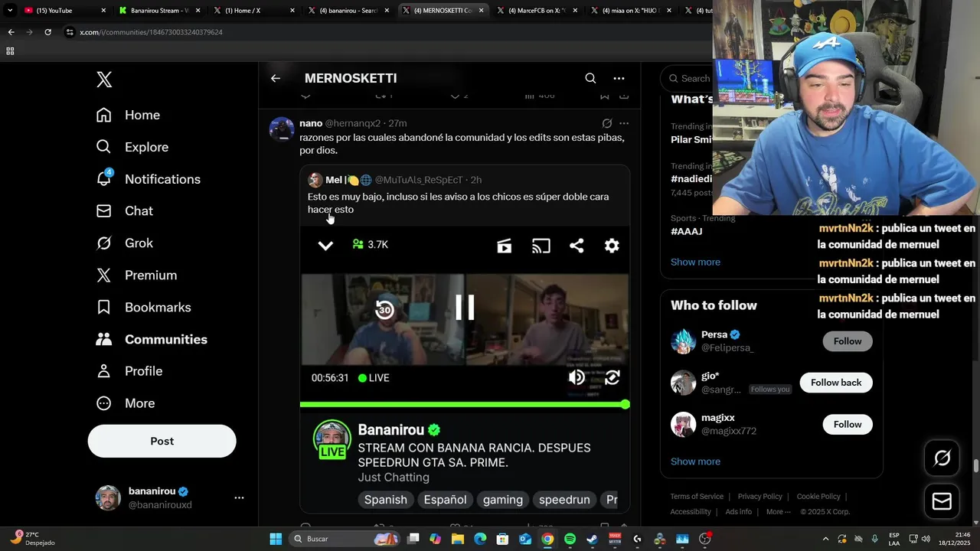This screenshot has height=551, width=980.
Task: Open the Terms of Service link
Action: [697, 497]
